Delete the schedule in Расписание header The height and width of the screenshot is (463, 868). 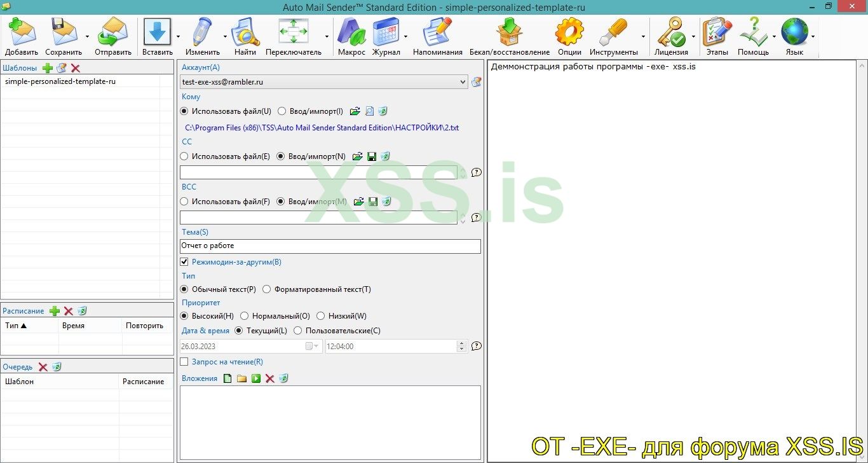point(69,311)
